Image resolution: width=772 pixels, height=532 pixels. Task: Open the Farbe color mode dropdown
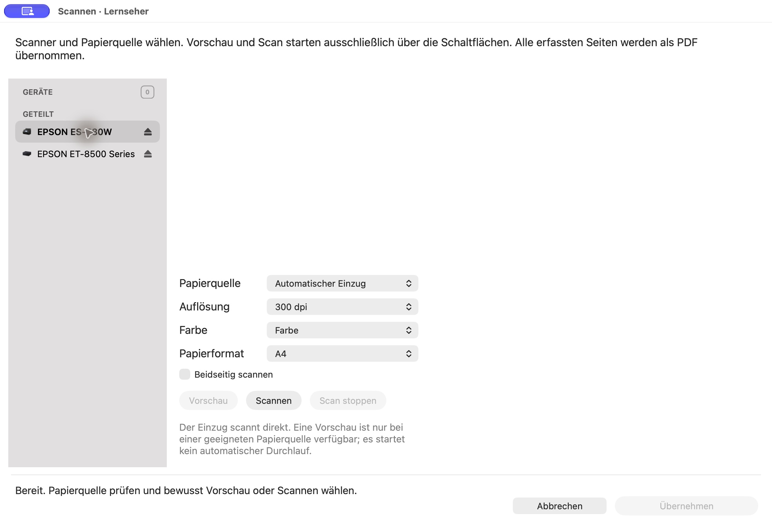(x=343, y=330)
